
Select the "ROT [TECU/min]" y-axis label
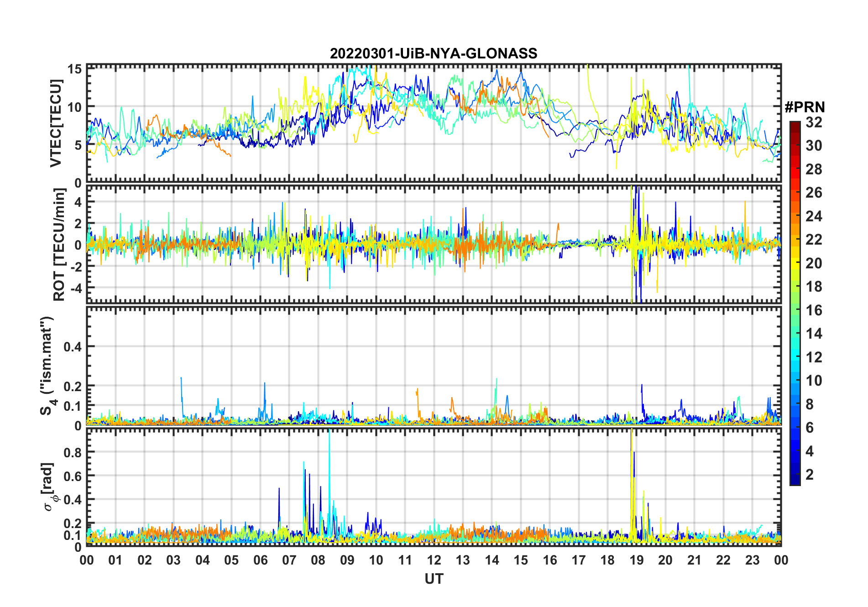pos(59,245)
